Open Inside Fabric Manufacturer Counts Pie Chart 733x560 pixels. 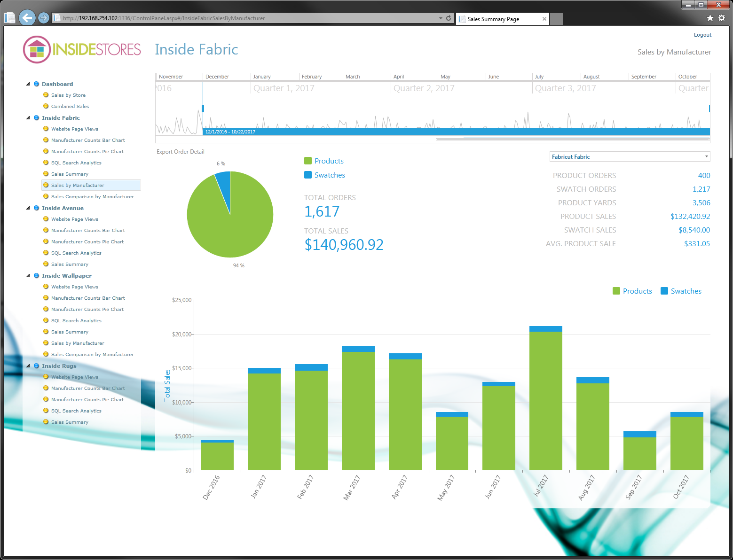coord(87,152)
